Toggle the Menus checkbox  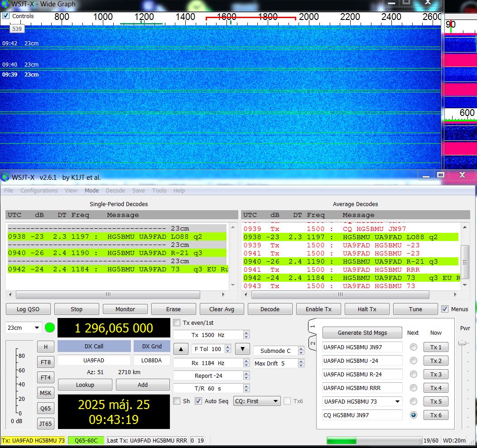(x=445, y=309)
